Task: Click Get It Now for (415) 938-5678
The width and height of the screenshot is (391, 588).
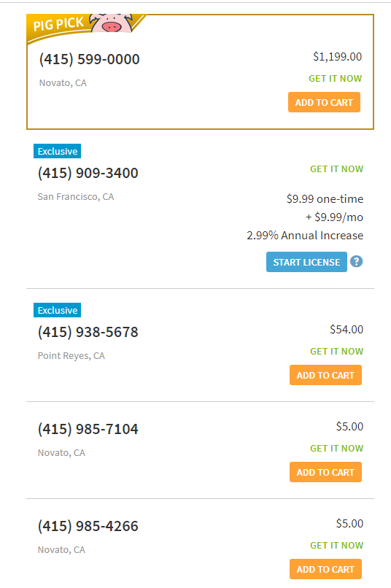Action: [x=336, y=352]
